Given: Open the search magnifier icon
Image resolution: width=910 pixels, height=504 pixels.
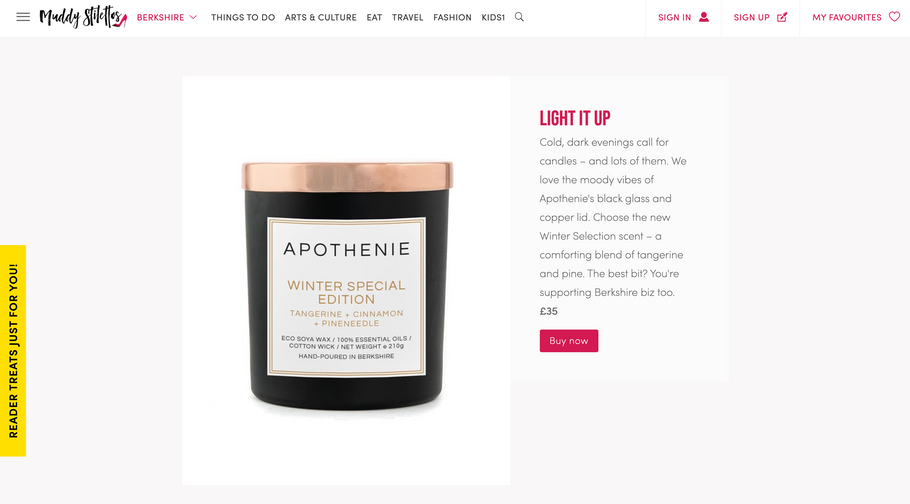Looking at the screenshot, I should pyautogui.click(x=519, y=17).
